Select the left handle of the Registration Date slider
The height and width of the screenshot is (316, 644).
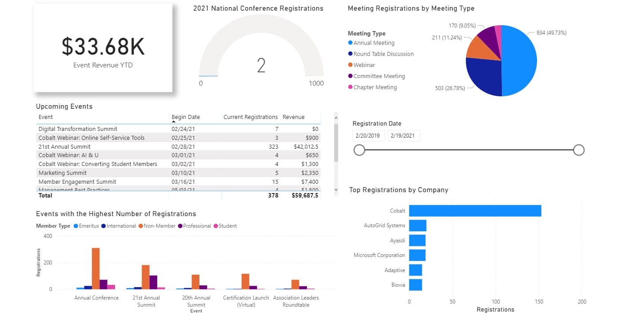click(x=359, y=150)
